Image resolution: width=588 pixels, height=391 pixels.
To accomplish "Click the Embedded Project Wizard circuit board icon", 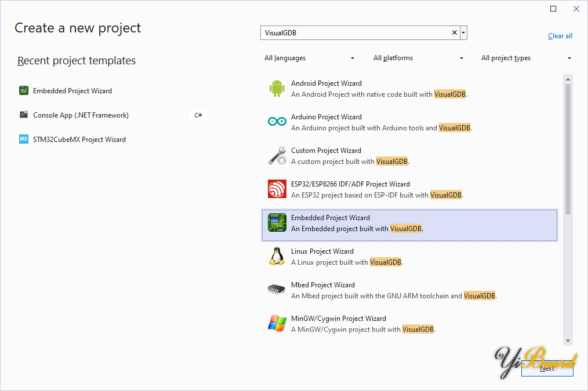I will (x=277, y=222).
